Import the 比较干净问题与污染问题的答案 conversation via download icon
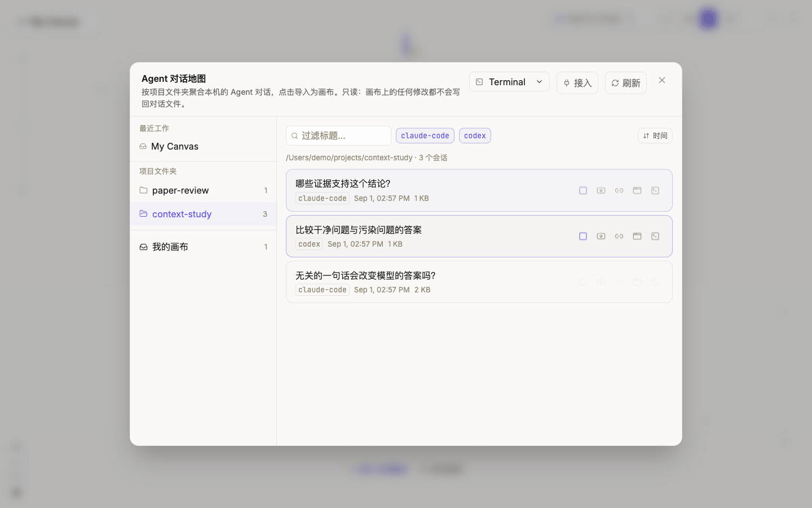 [x=601, y=237]
